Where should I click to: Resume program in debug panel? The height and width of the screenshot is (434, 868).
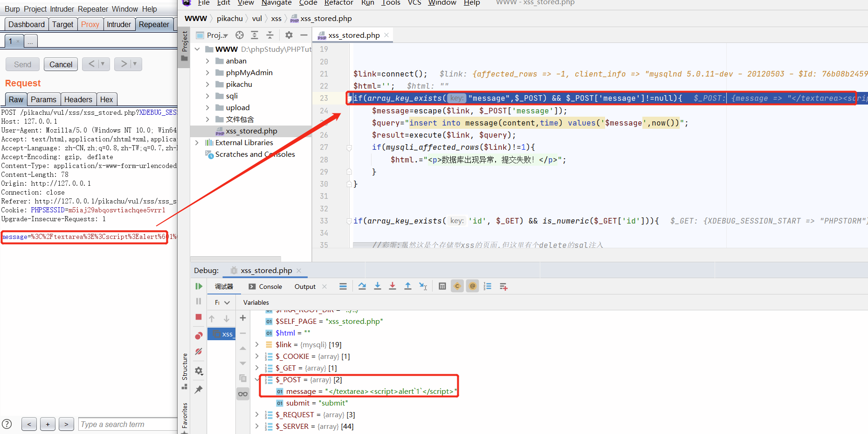pyautogui.click(x=199, y=287)
